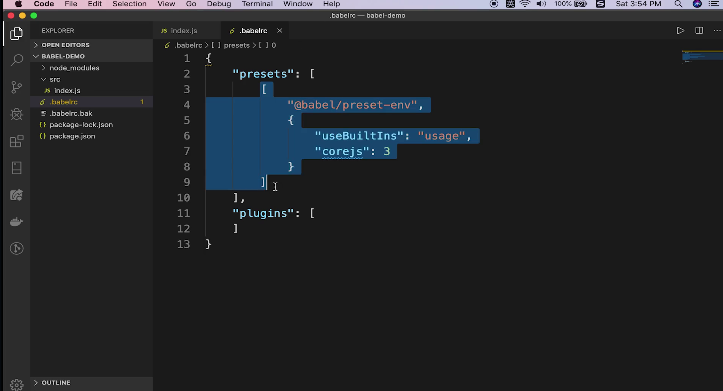Viewport: 723px width, 391px height.
Task: Click the "presets" key on line 2
Action: point(263,74)
